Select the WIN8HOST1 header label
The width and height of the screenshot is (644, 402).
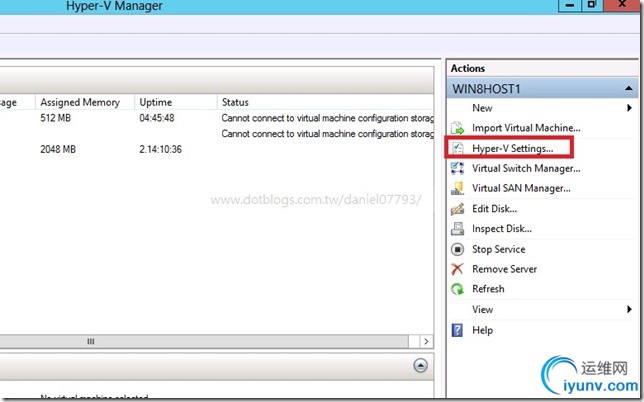[486, 89]
